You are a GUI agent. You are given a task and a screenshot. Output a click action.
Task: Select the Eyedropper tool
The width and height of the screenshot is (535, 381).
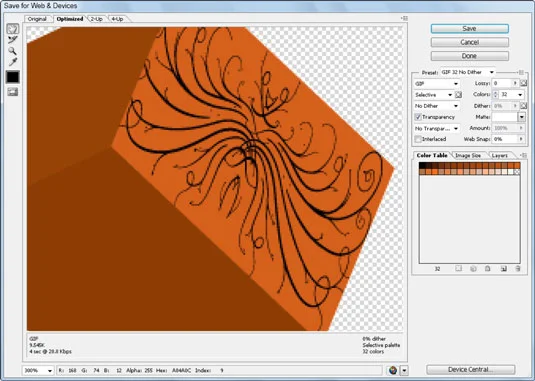[13, 62]
